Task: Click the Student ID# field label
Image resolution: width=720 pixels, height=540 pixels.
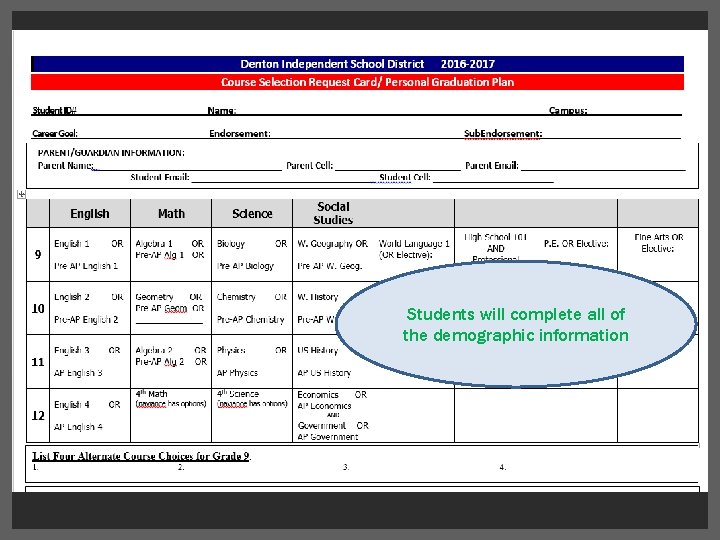Action: [x=54, y=110]
